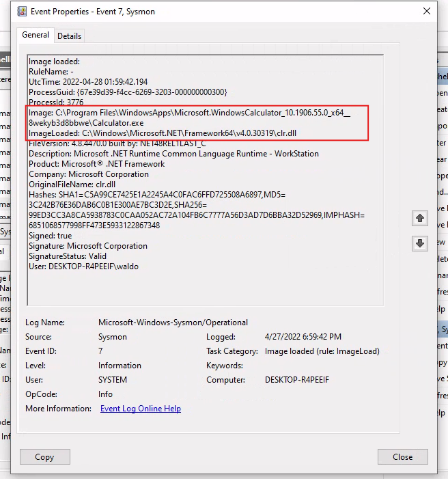Show previous event with up arrow
Image resolution: width=448 pixels, height=479 pixels.
pos(420,218)
